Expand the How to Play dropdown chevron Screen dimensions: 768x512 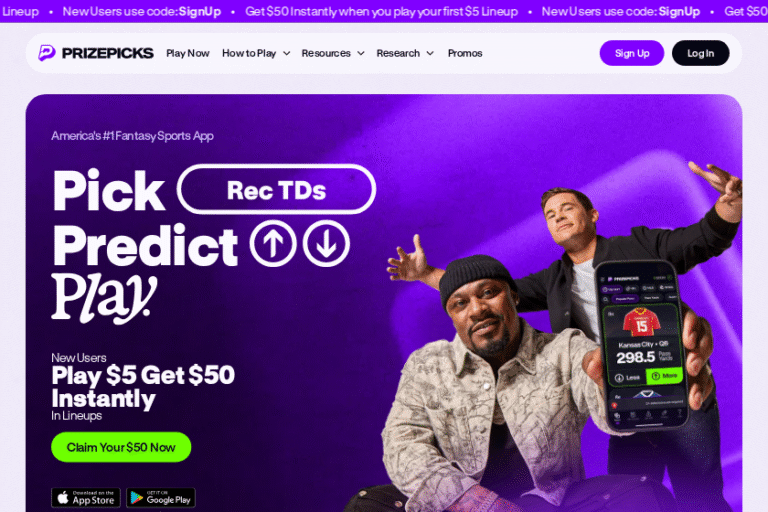[x=287, y=53]
